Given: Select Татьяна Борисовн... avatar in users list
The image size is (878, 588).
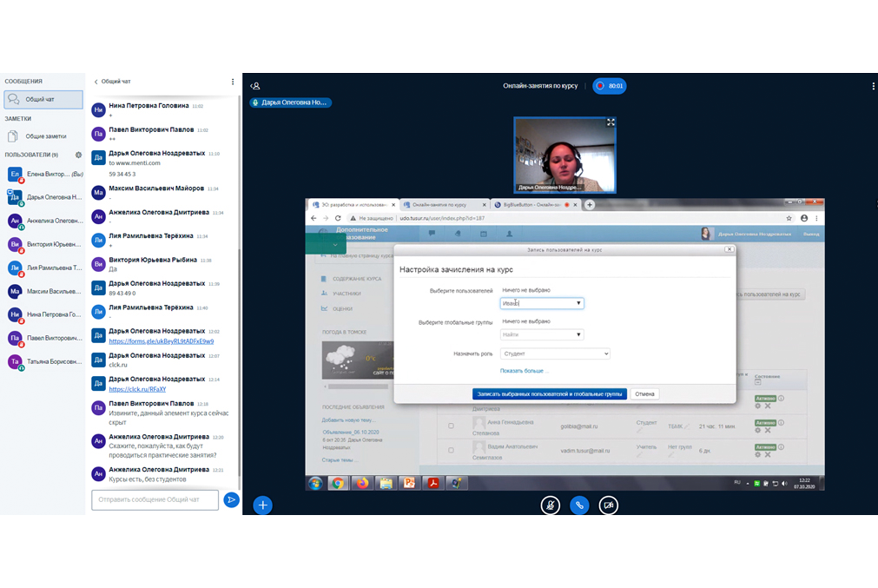Looking at the screenshot, I should tap(15, 362).
